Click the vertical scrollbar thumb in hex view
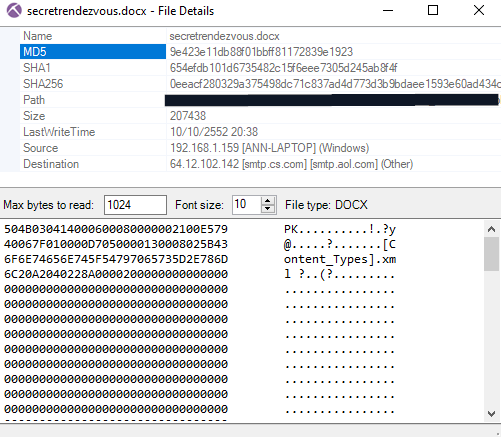 491,254
